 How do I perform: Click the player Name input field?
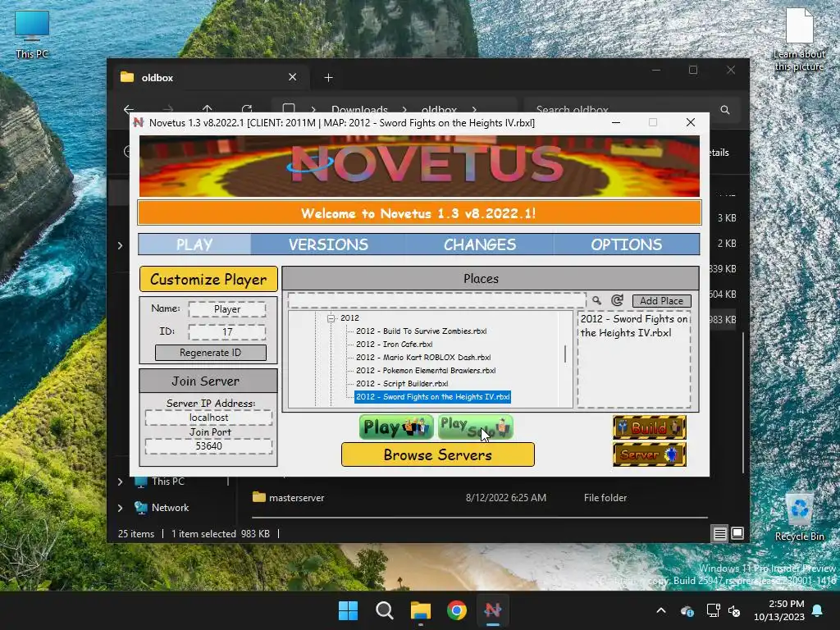(x=227, y=309)
